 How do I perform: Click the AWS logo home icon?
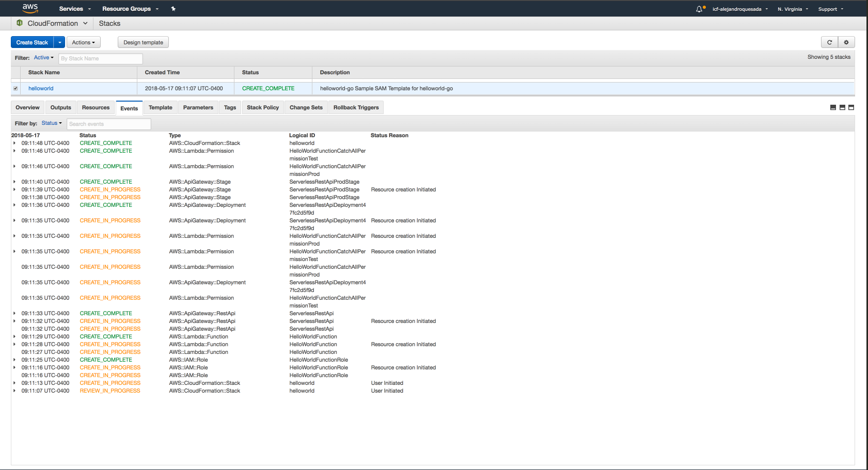[30, 8]
